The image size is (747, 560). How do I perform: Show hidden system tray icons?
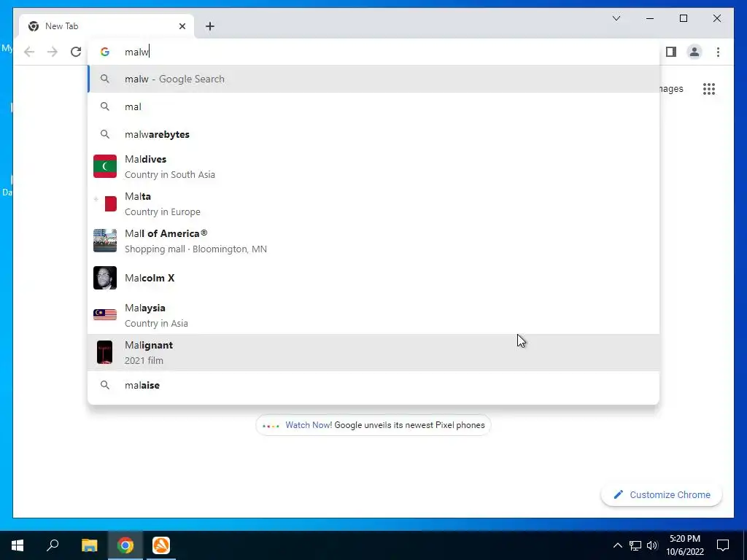click(x=617, y=545)
